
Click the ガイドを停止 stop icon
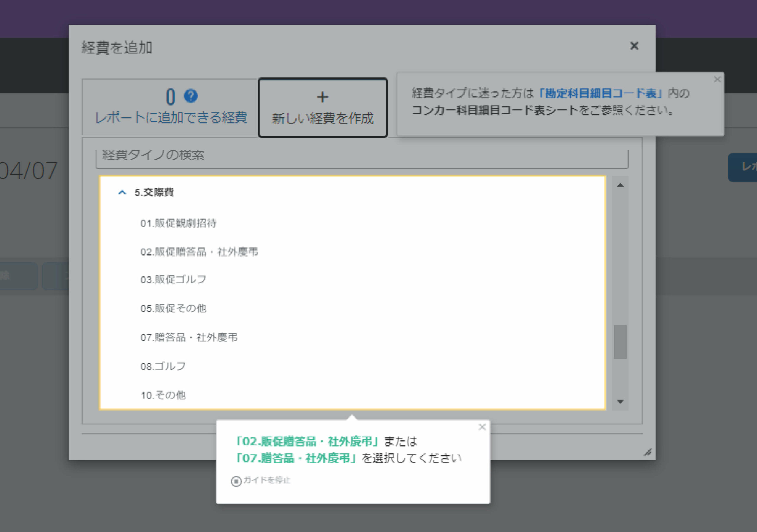coord(236,481)
